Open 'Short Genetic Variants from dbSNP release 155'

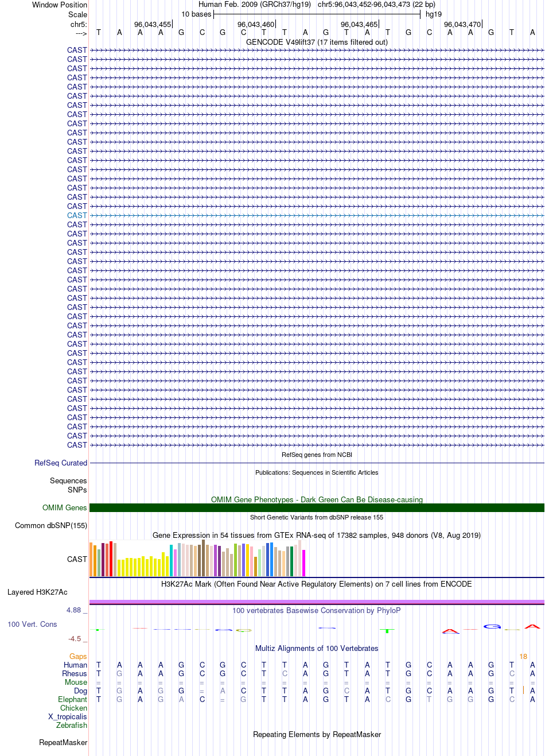(317, 517)
